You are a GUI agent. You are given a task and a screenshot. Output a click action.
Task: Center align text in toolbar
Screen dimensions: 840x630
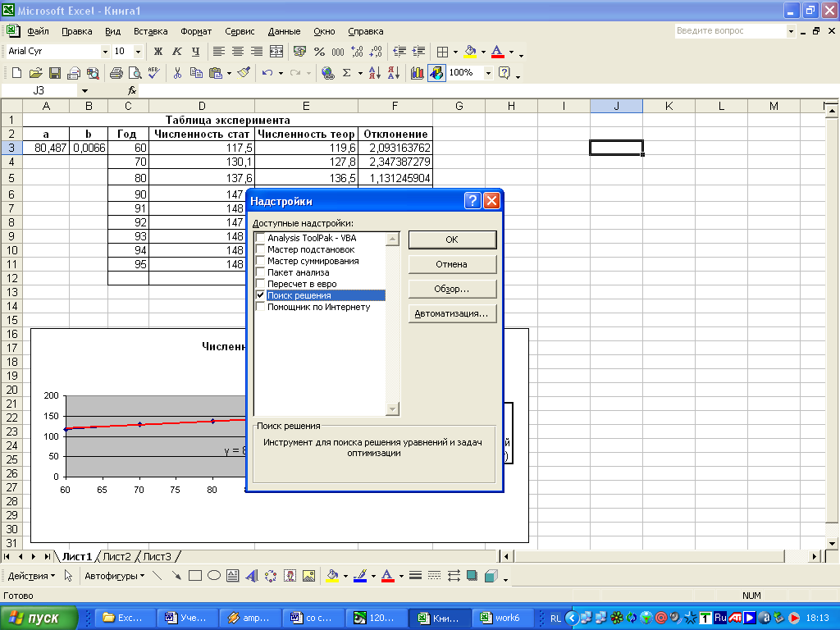tap(238, 52)
